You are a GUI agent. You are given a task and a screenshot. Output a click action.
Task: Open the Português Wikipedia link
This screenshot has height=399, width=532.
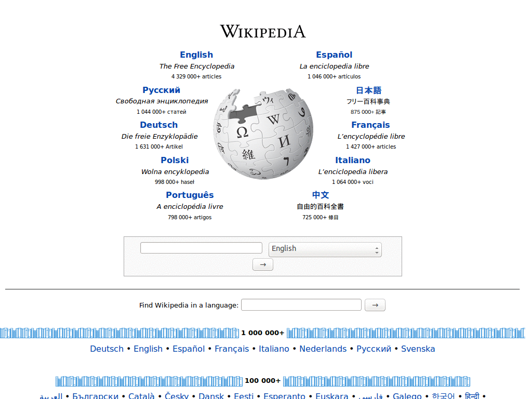point(190,195)
